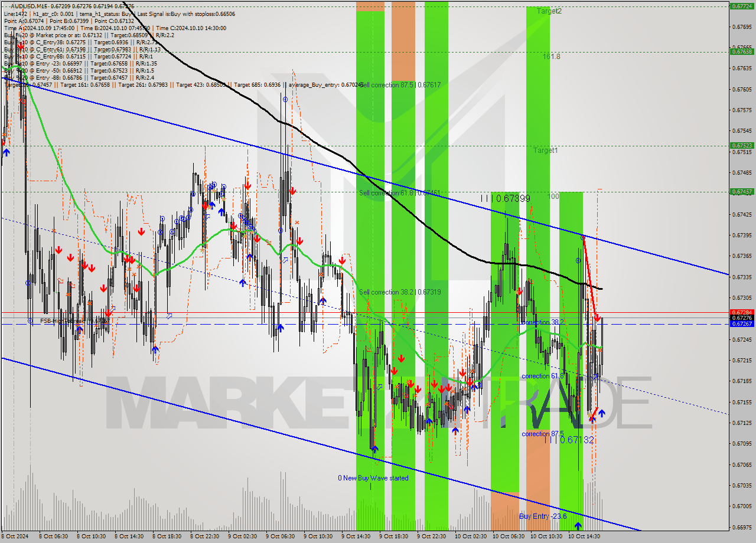
Task: Click the blue 'correction 61.8' label
Action: tap(543, 376)
